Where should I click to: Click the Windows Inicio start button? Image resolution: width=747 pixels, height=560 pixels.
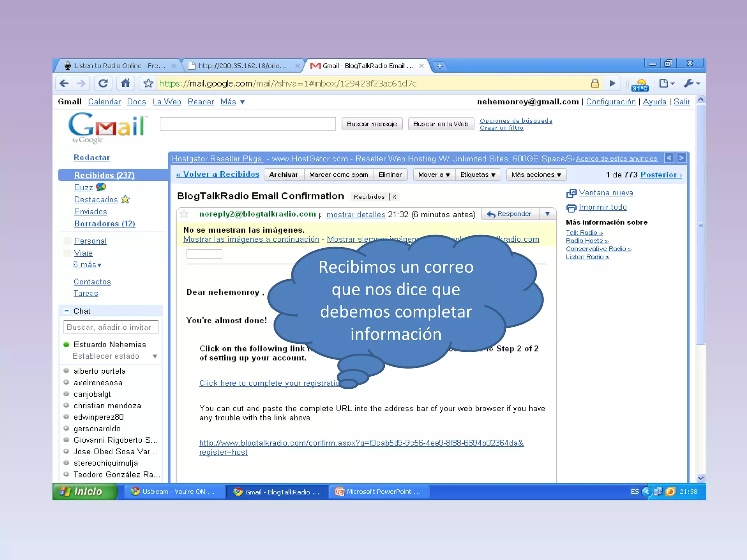tap(85, 491)
